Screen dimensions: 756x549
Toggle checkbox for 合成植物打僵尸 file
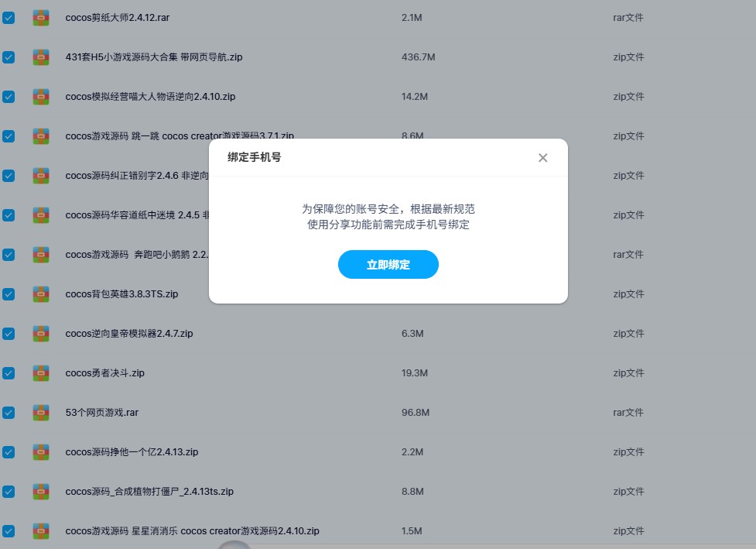click(x=9, y=492)
